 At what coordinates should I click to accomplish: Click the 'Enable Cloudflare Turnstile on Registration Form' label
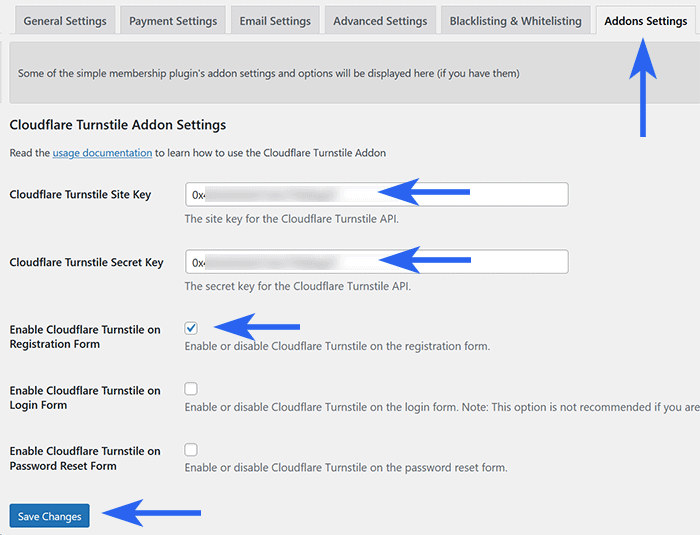pyautogui.click(x=84, y=337)
